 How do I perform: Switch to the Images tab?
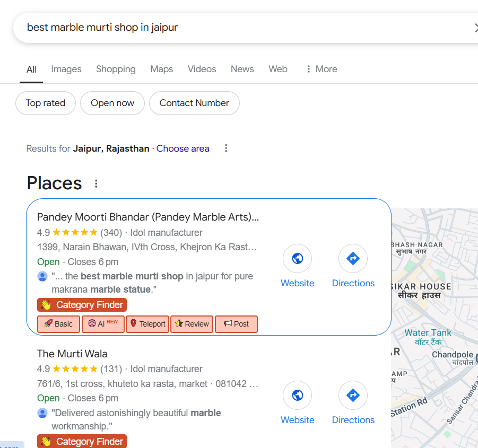[66, 69]
